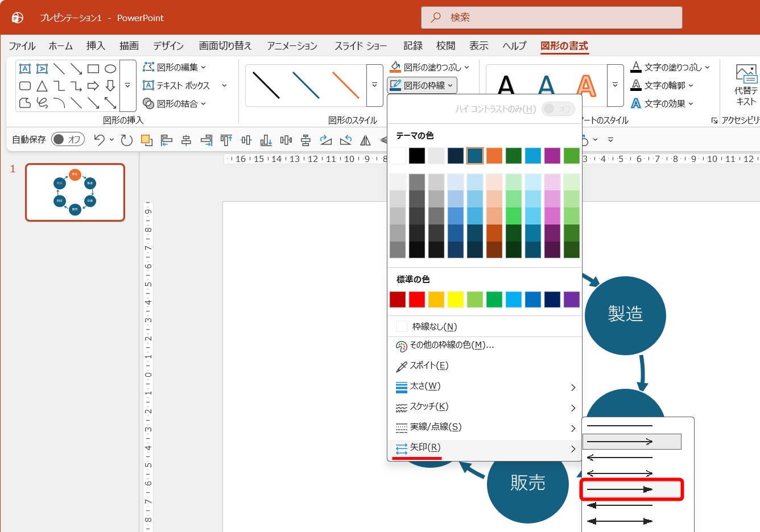Expand the テキスト ボックス dropdown arrow

click(x=224, y=85)
